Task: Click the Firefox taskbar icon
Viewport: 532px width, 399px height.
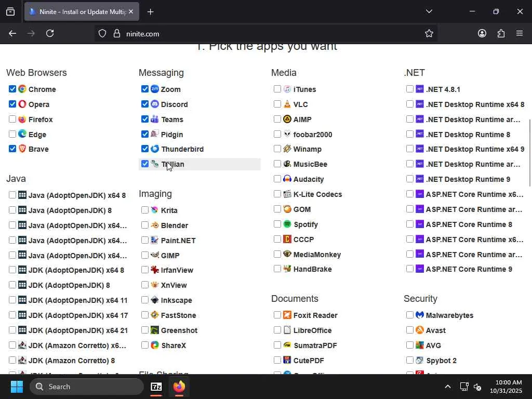Action: pyautogui.click(x=179, y=387)
